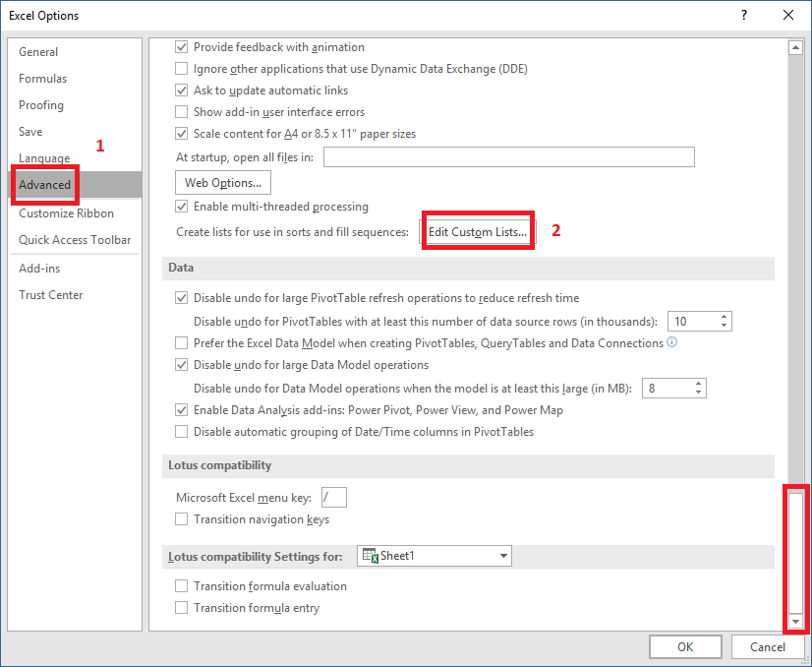Decrease the Data Model size in MB value
The height and width of the screenshot is (667, 812).
point(699,393)
